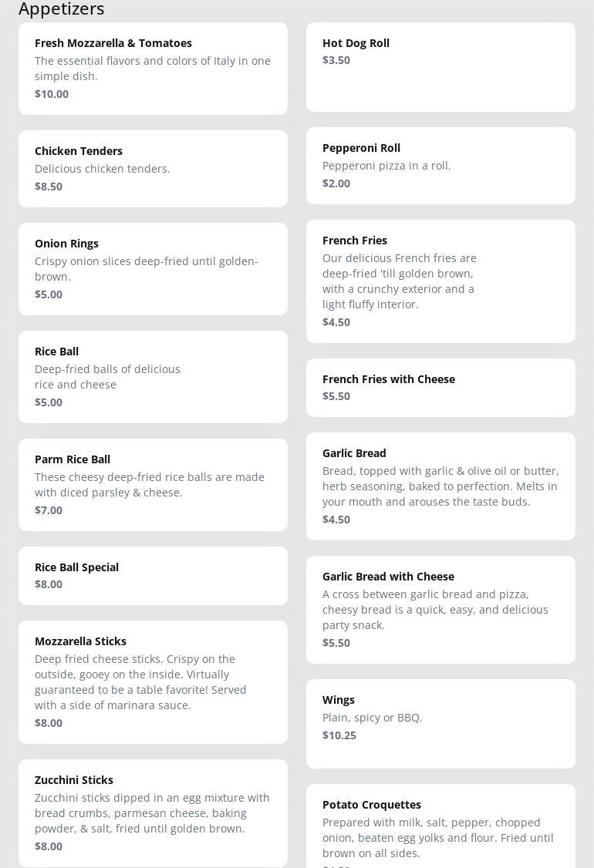Select the Wings item title

(x=339, y=700)
